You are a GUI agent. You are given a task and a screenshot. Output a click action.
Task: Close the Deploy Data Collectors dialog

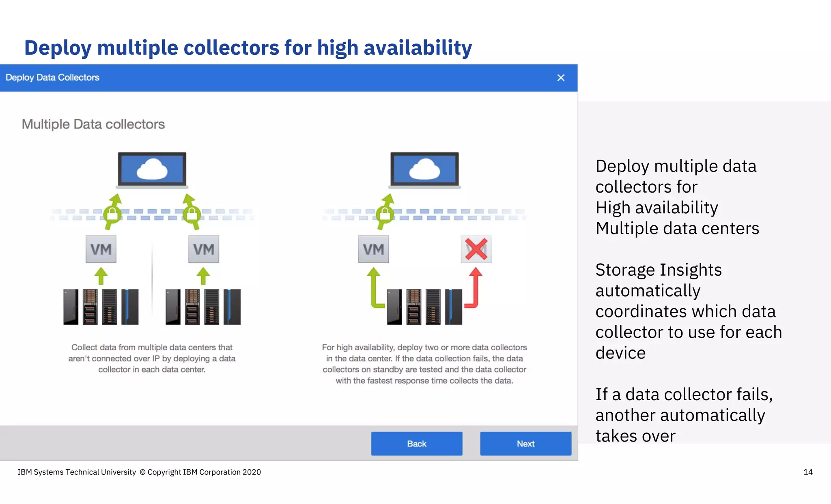click(x=561, y=78)
